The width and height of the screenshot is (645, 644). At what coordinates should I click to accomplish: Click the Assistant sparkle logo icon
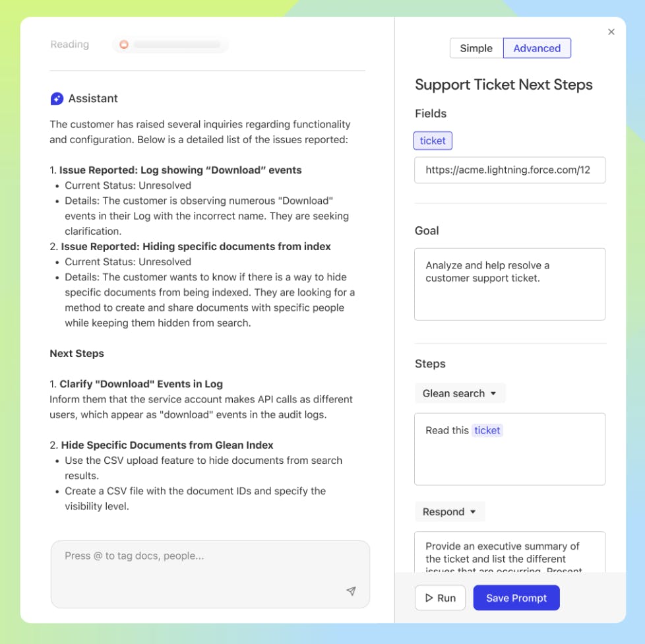57,98
